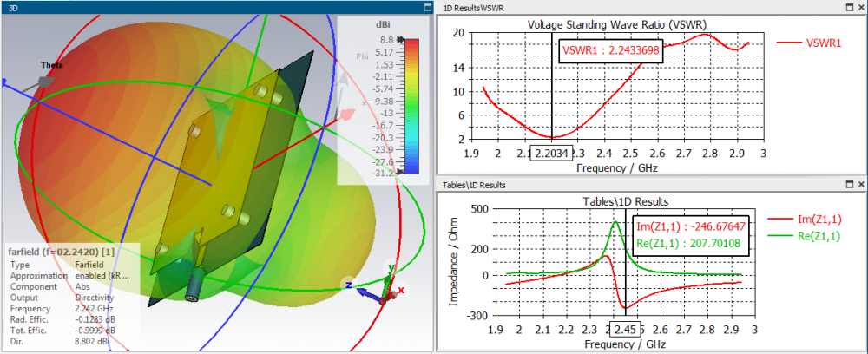Click the Frequency value 2.242 GHz
Viewport: 868px width, 354px height.
pos(94,309)
